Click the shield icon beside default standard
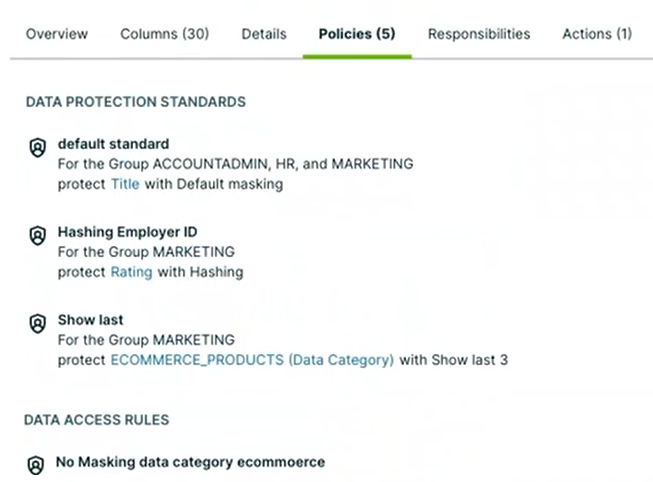The image size is (653, 482). click(37, 147)
